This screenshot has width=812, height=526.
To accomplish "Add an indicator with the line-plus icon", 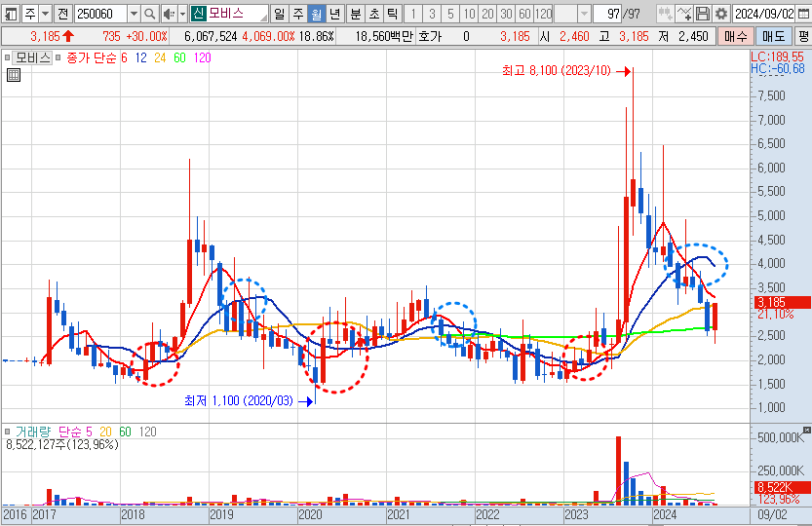I will (684, 14).
